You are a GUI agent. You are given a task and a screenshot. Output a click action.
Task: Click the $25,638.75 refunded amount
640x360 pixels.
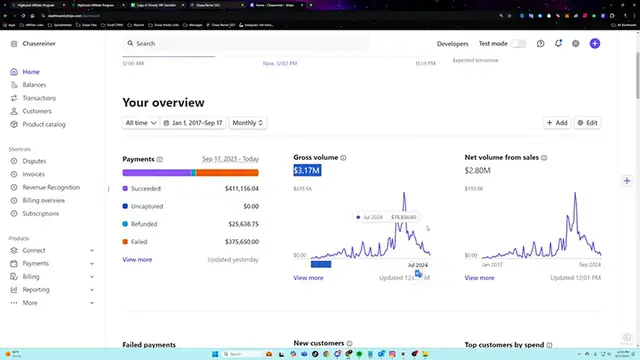(243, 224)
